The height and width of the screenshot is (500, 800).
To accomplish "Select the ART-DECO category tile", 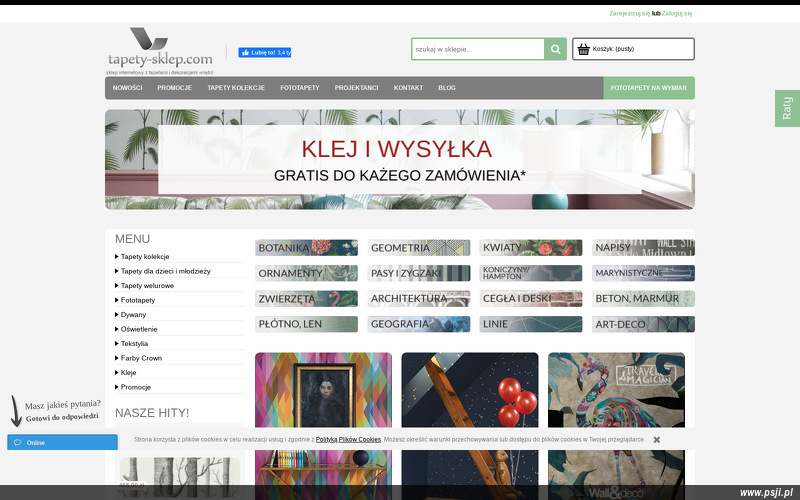I will 643,324.
